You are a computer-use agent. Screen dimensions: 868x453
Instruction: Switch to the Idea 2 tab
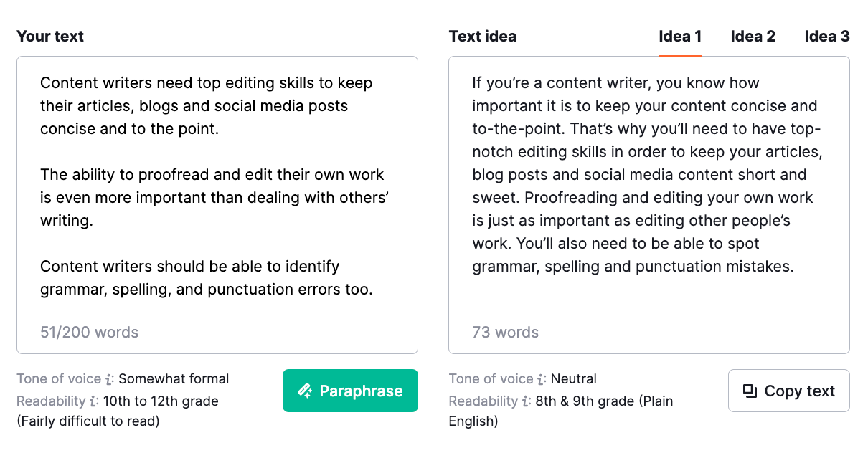pos(753,36)
